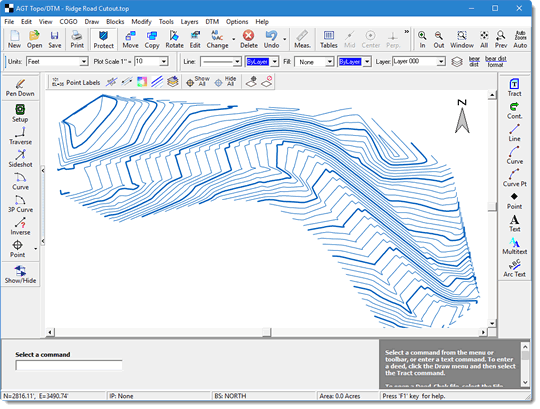Image resolution: width=540 pixels, height=409 pixels.
Task: Toggle the Protect shield button
Action: coord(103,39)
